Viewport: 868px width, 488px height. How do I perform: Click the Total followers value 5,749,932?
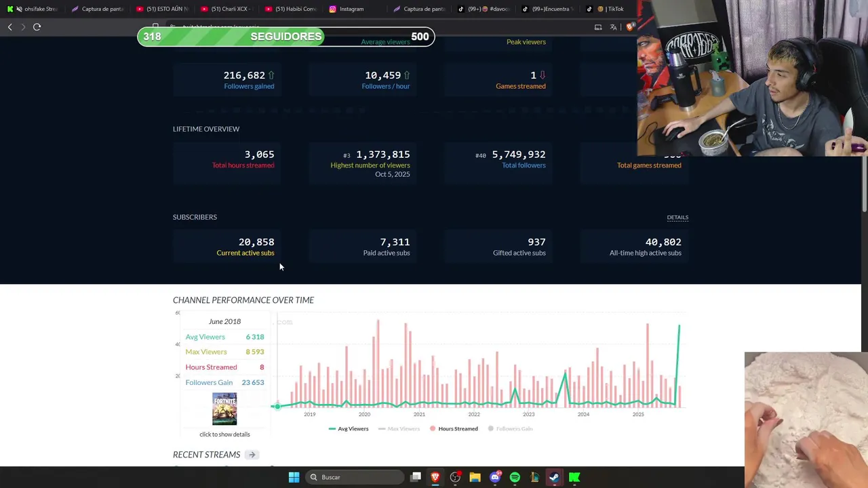(x=519, y=155)
